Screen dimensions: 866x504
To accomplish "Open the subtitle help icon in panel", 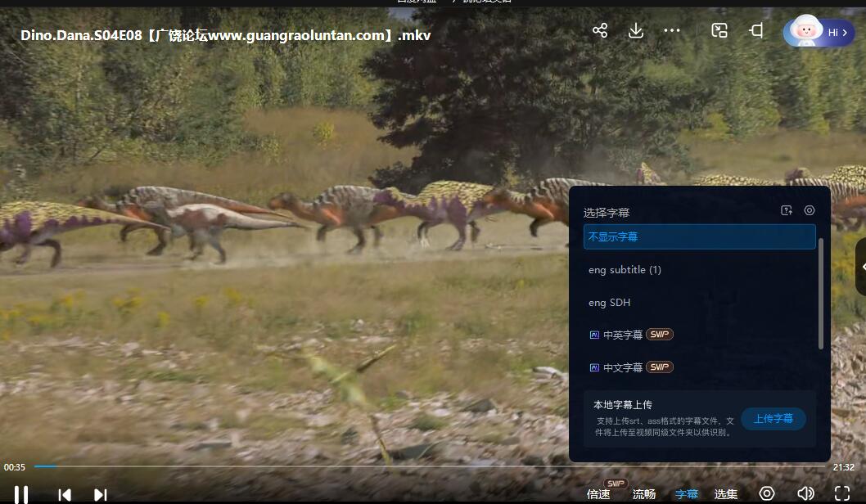I will [787, 210].
